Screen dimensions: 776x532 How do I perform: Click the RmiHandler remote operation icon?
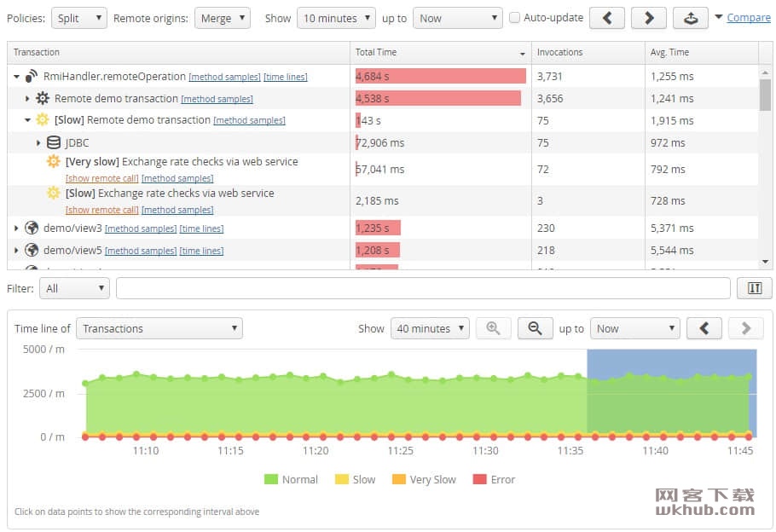tap(32, 76)
